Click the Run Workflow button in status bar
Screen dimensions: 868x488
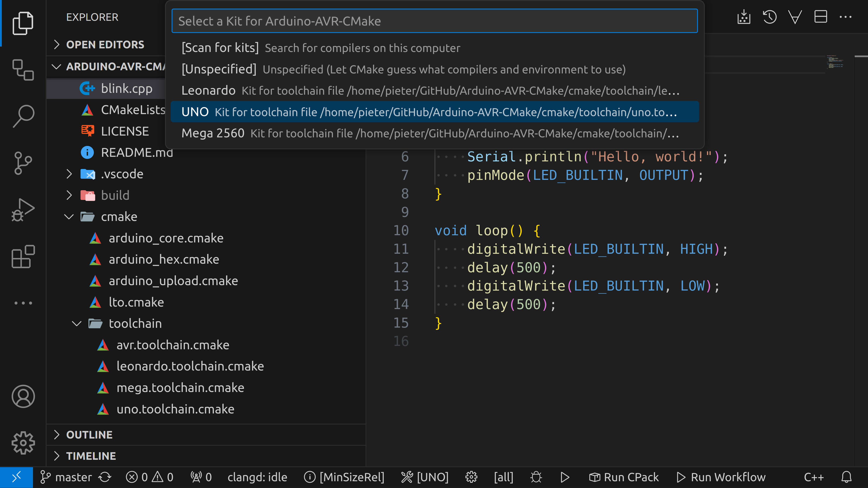coord(728,477)
